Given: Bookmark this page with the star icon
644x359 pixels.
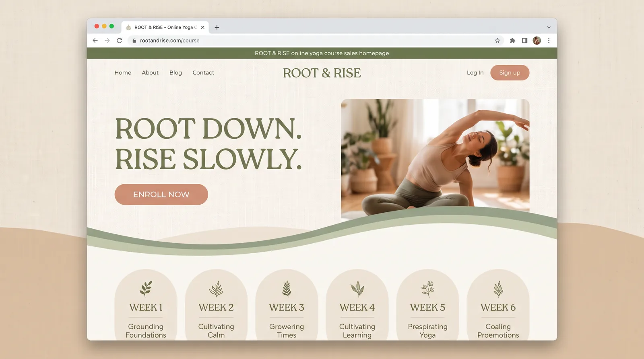Looking at the screenshot, I should pyautogui.click(x=497, y=41).
